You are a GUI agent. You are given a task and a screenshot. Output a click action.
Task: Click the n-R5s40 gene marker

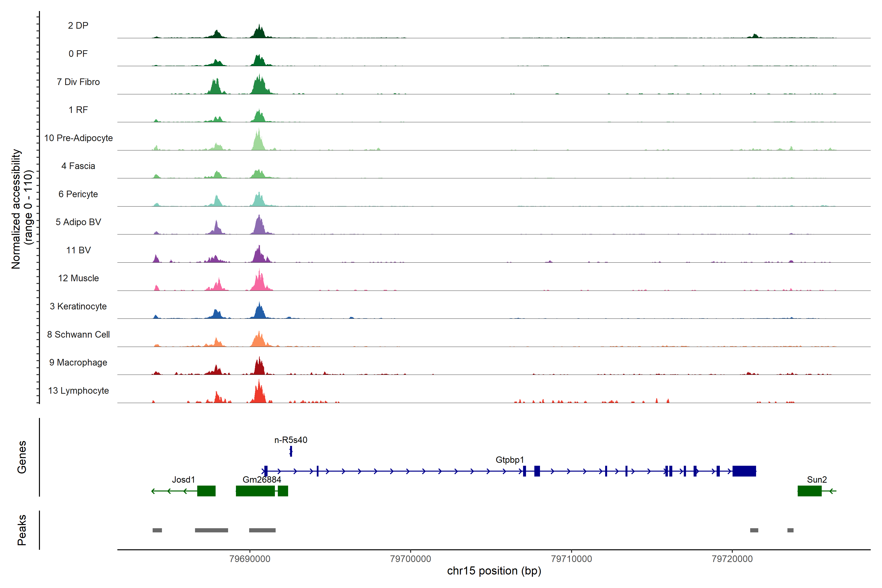[x=291, y=451]
